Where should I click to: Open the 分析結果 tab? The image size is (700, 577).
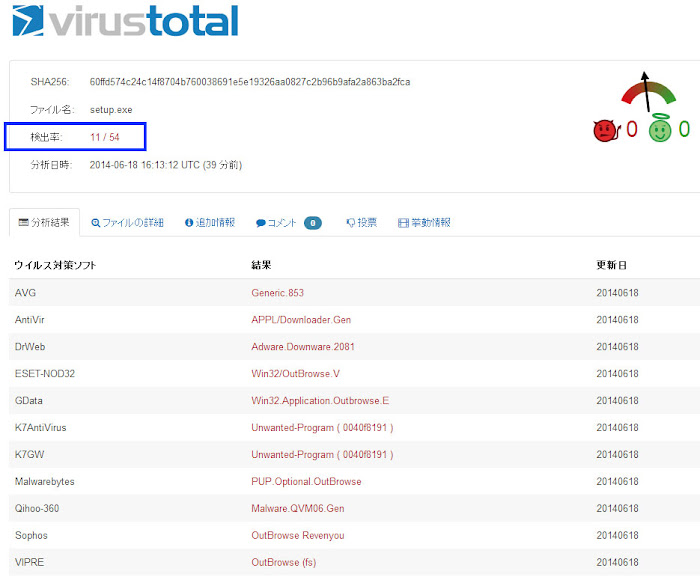[44, 222]
